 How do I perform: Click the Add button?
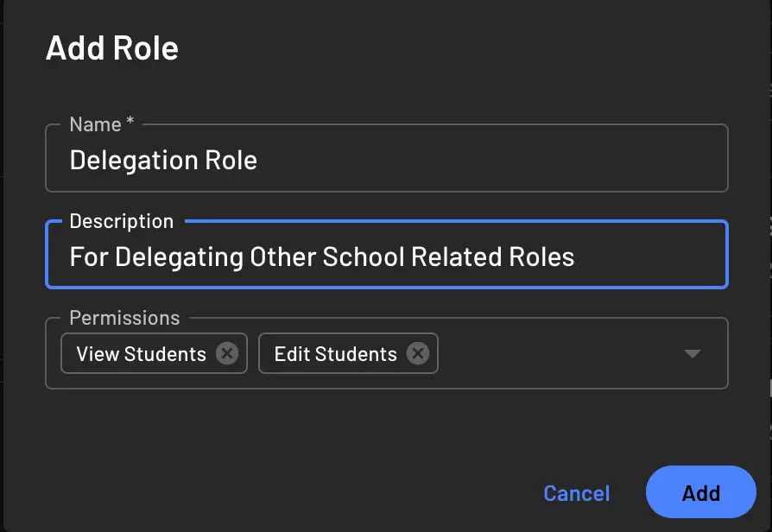(700, 492)
